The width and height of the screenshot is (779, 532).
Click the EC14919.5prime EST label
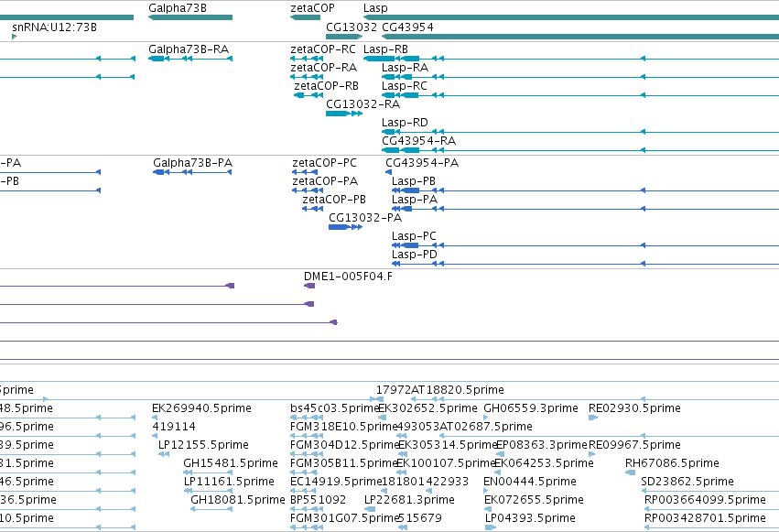(x=336, y=482)
